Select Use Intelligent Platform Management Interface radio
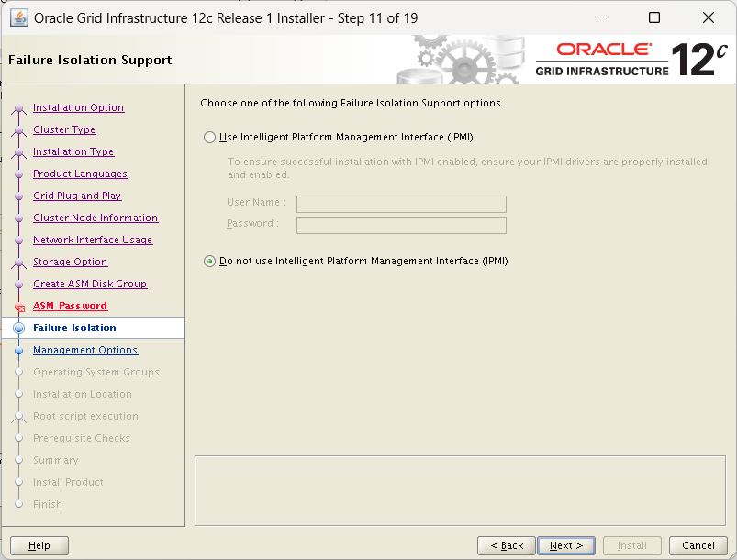This screenshot has height=560, width=737. pos(209,138)
